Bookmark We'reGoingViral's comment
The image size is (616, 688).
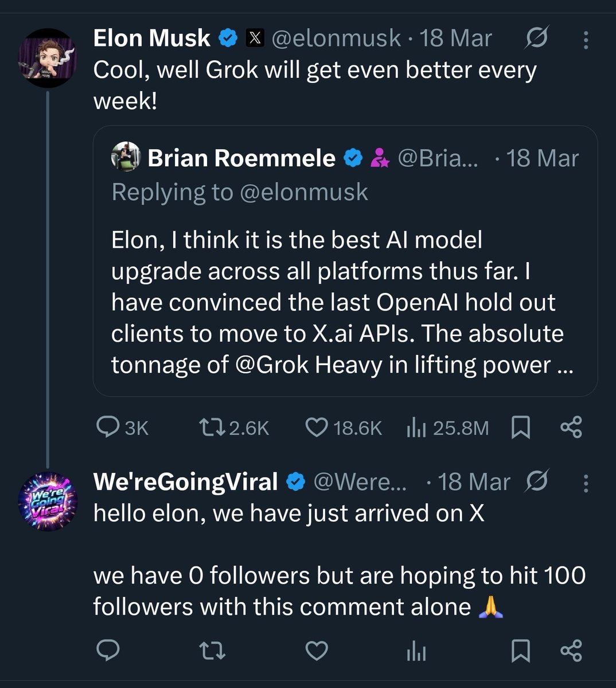coord(520,651)
